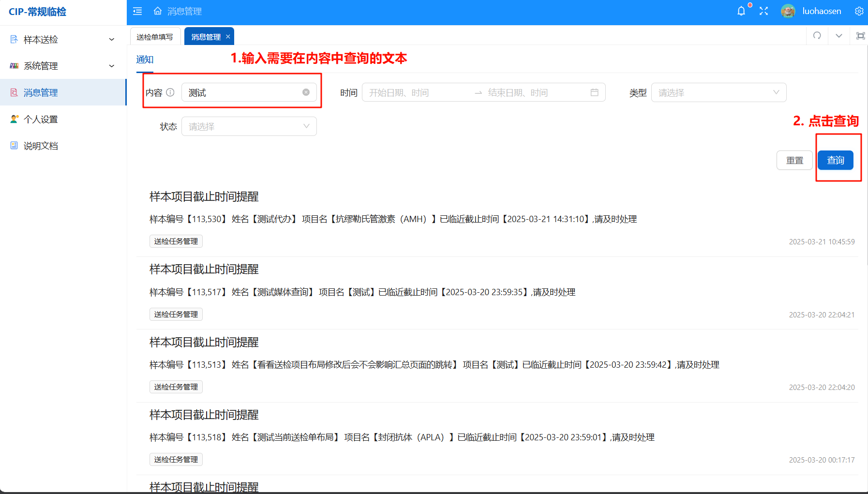Expand the 系统管理 sidebar menu
This screenshot has width=868, height=494.
[63, 66]
